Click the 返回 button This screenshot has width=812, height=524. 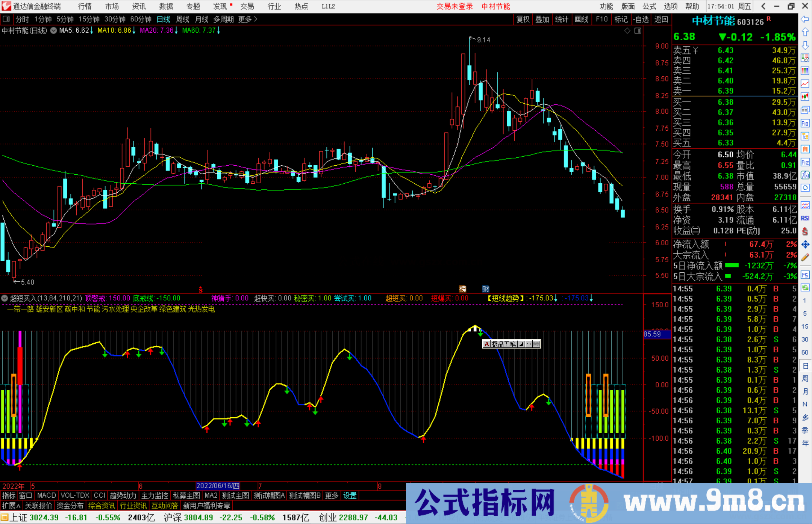[661, 19]
